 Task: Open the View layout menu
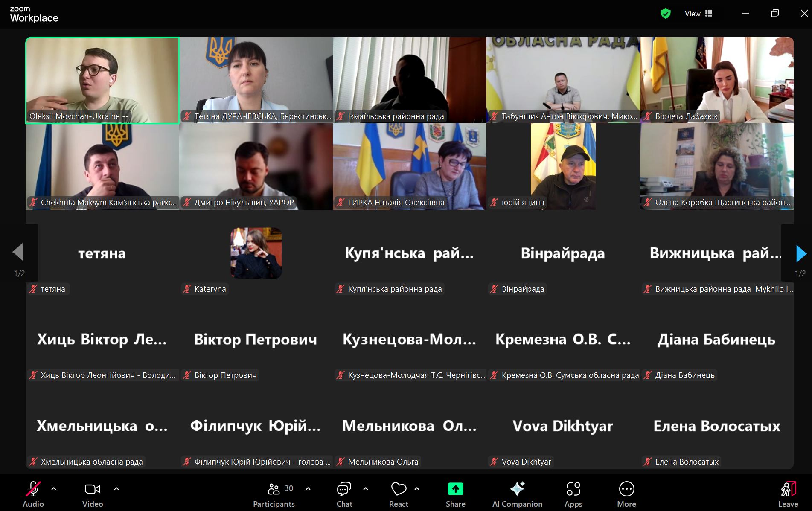pos(698,14)
